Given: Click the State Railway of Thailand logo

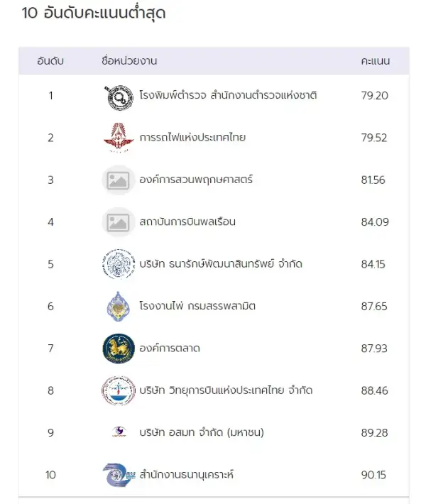Looking at the screenshot, I should [x=118, y=138].
